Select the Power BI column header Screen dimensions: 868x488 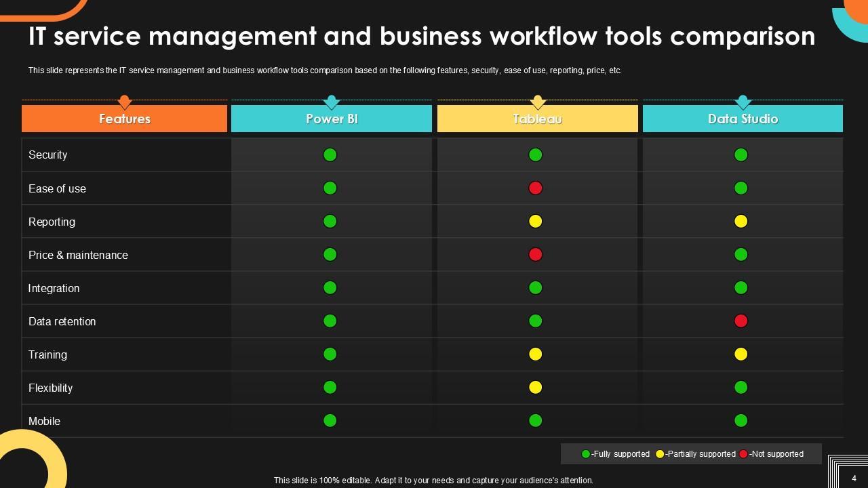pyautogui.click(x=332, y=119)
